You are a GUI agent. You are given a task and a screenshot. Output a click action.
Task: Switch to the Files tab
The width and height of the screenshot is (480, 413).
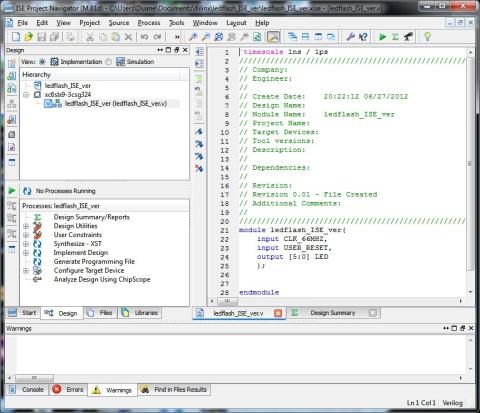tap(100, 313)
